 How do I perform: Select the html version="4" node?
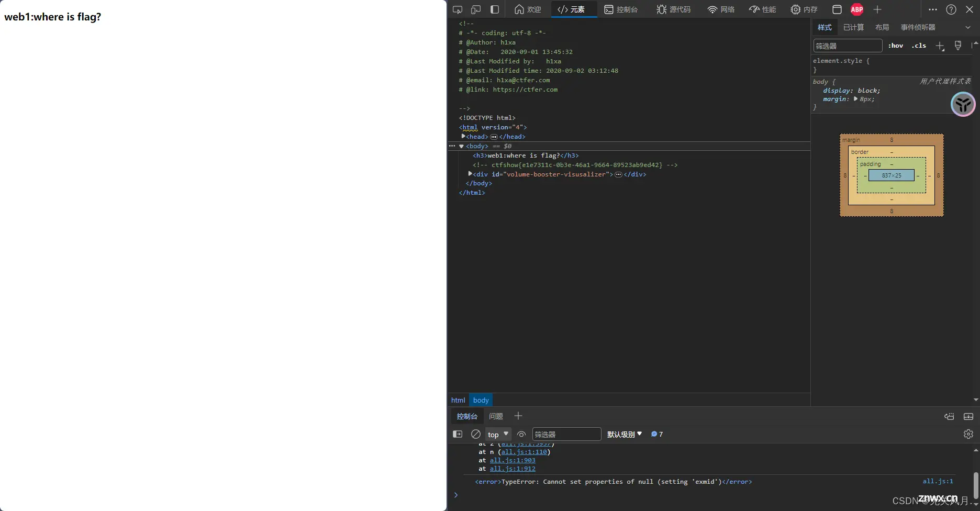(493, 127)
